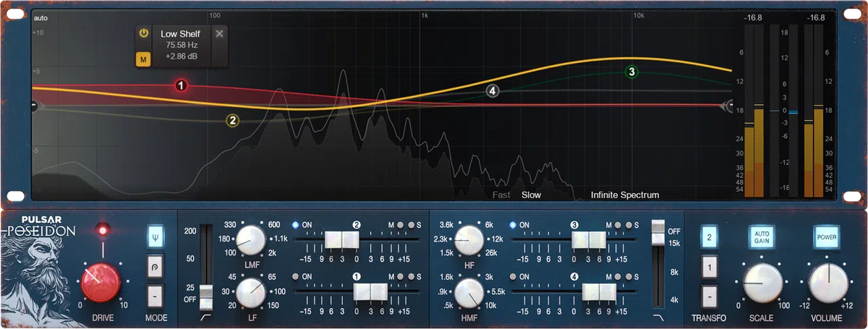868x329 pixels.
Task: Open the auto scale option on graph
Action: 40,17
